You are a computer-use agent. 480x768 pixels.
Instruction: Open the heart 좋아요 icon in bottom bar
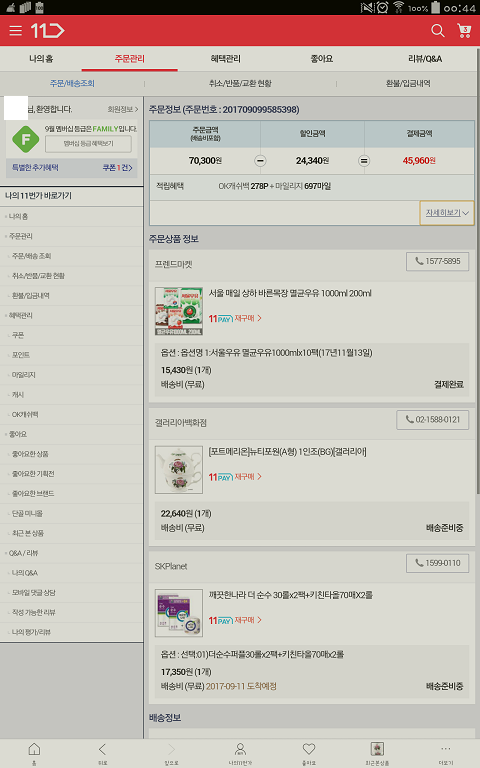click(309, 753)
